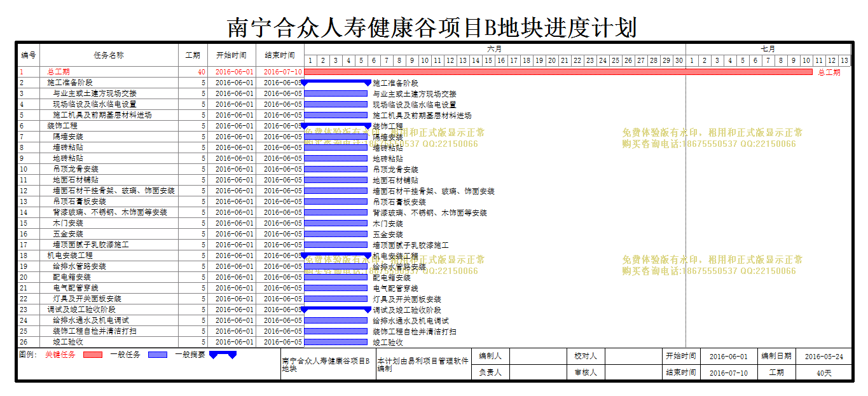Image resolution: width=868 pixels, height=396 pixels.
Task: Click the blue bar for 配电箱安装
Action: tap(336, 277)
